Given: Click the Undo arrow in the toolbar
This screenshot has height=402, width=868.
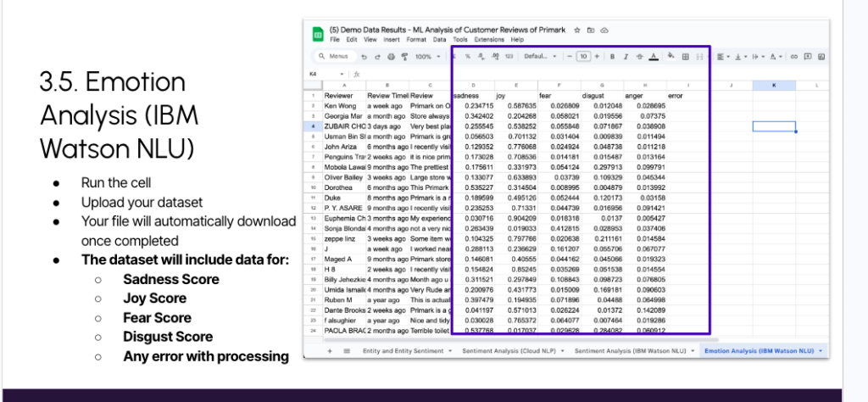Looking at the screenshot, I should click(364, 57).
